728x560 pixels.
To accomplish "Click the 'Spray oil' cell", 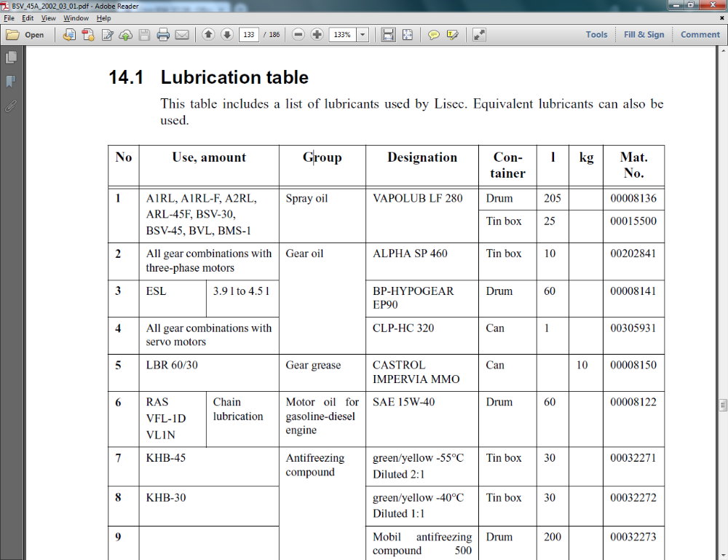I will [306, 198].
